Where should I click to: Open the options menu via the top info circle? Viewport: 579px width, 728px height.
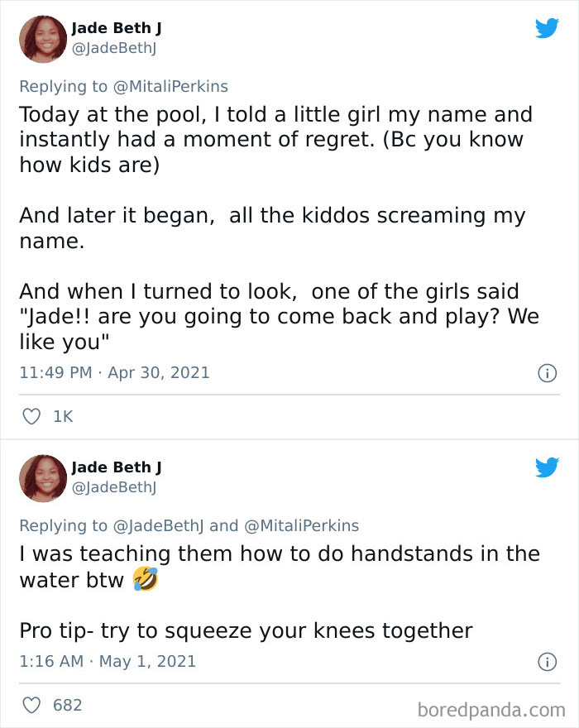coord(547,374)
